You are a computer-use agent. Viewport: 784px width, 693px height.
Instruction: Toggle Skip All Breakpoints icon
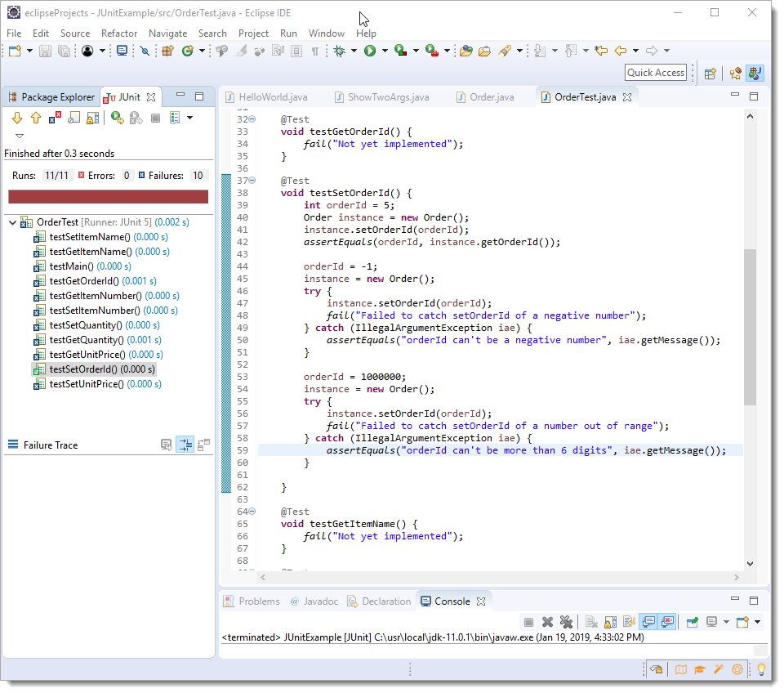pyautogui.click(x=145, y=51)
